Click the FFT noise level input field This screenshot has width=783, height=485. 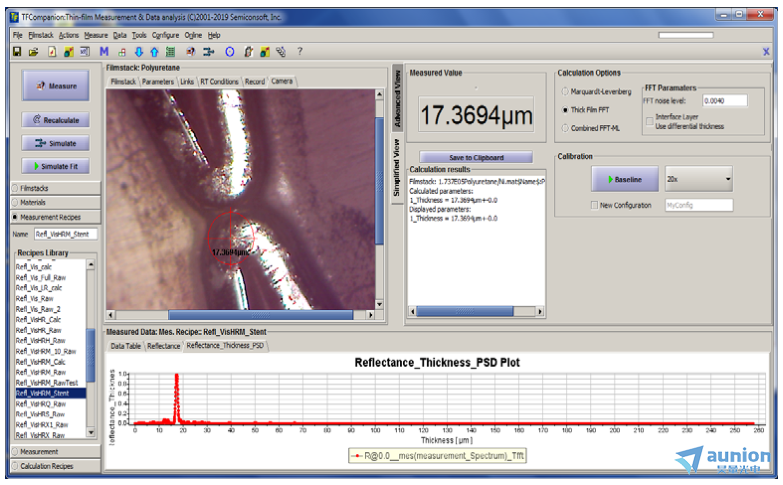[725, 101]
